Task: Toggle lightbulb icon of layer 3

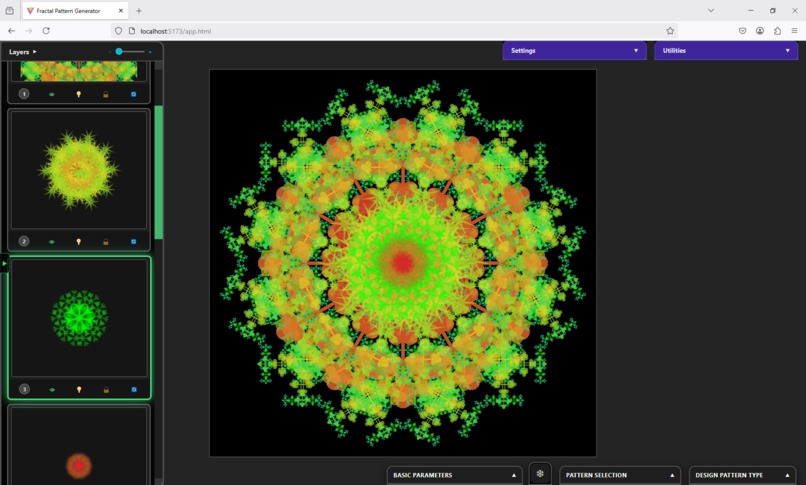Action: coord(79,389)
